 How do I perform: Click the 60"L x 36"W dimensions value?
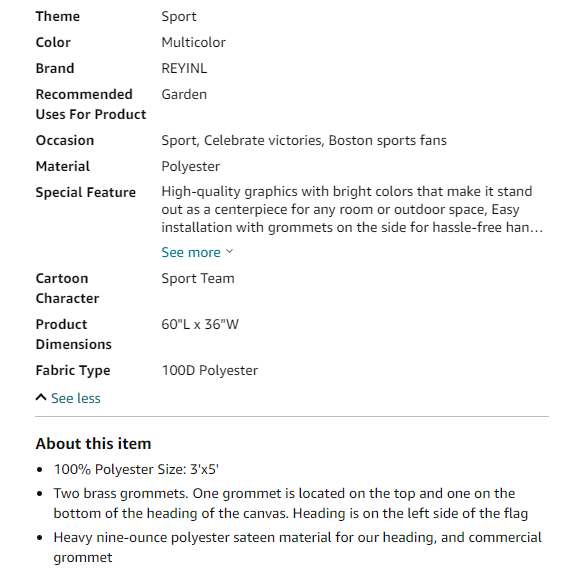(x=200, y=325)
